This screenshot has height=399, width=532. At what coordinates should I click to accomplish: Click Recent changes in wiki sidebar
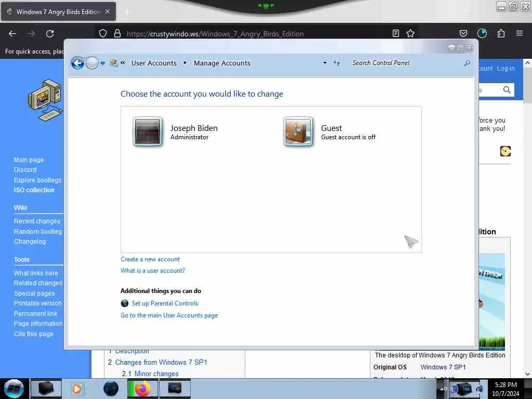[x=37, y=221]
